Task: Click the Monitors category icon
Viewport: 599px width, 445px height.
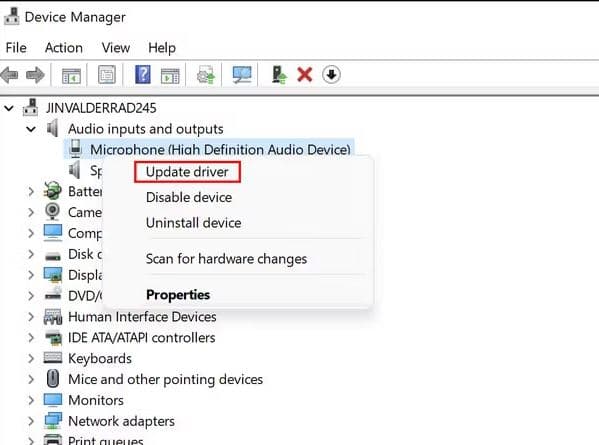Action: [x=53, y=400]
